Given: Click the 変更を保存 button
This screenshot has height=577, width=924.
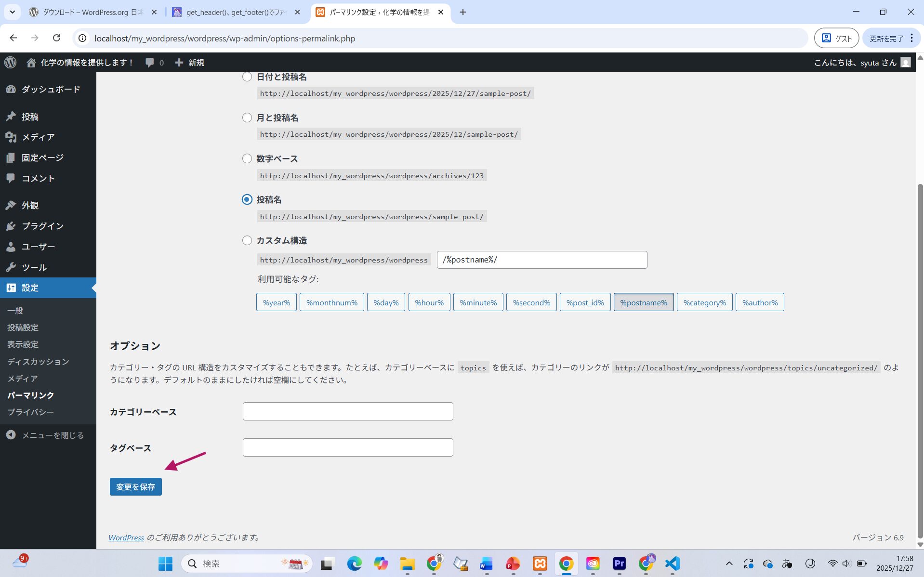Looking at the screenshot, I should (x=135, y=486).
